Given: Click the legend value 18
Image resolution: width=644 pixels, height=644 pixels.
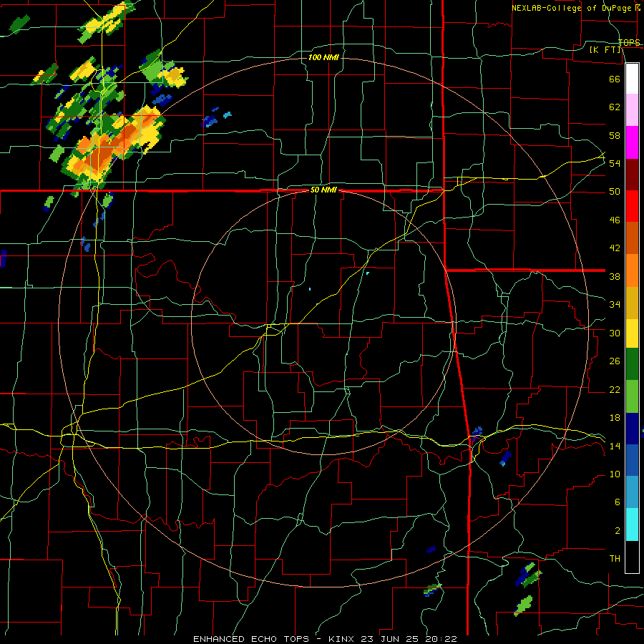Looking at the screenshot, I should point(615,418).
